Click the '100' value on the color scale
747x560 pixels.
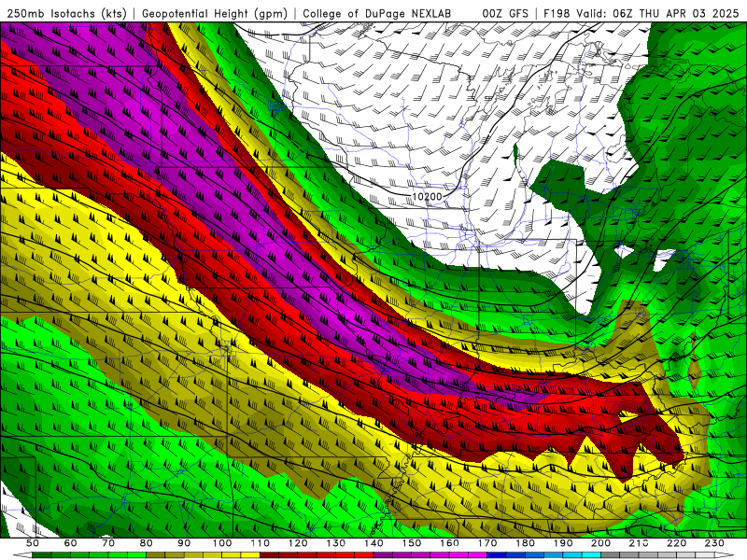tap(222, 543)
